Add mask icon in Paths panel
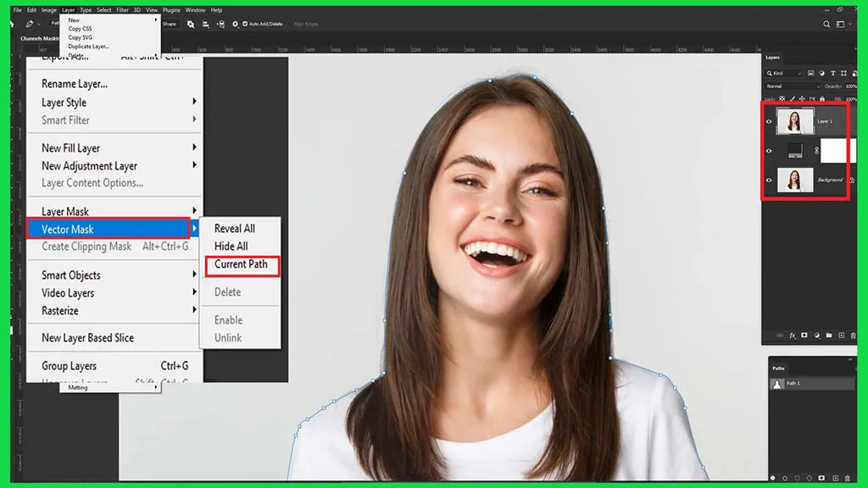 (x=821, y=478)
